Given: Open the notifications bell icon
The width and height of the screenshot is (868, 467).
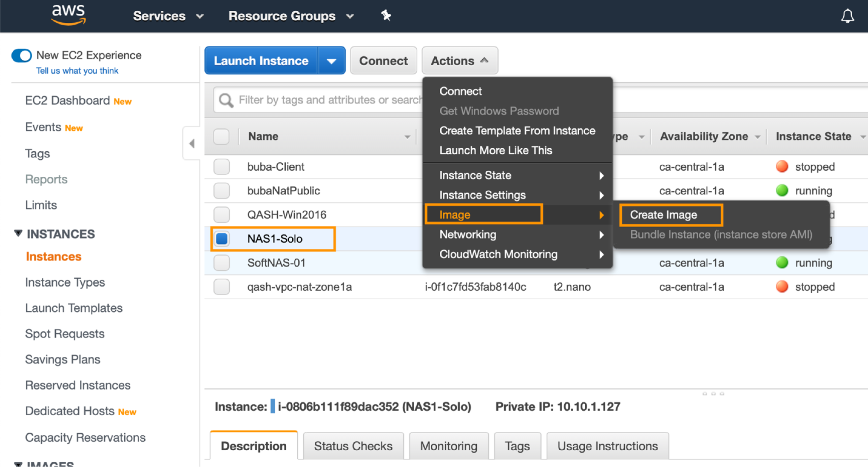Looking at the screenshot, I should point(847,16).
